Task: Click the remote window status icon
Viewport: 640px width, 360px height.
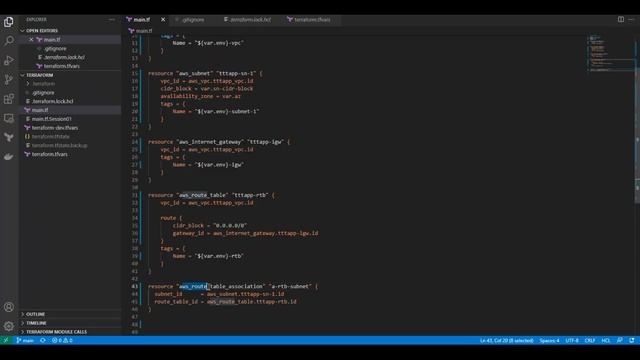Action: 6,340
